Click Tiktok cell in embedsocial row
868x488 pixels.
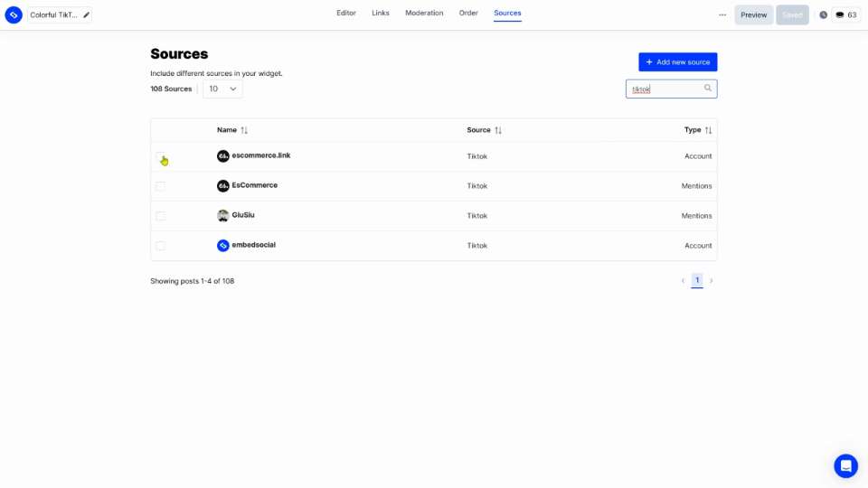coord(477,246)
